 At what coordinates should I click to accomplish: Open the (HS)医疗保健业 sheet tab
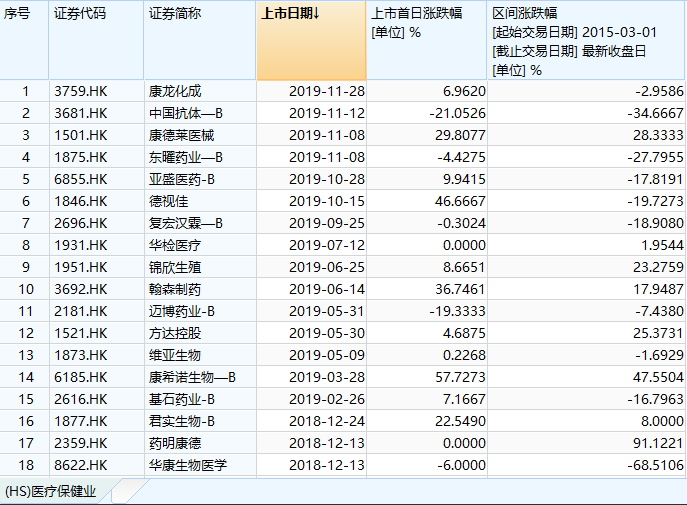[x=50, y=491]
